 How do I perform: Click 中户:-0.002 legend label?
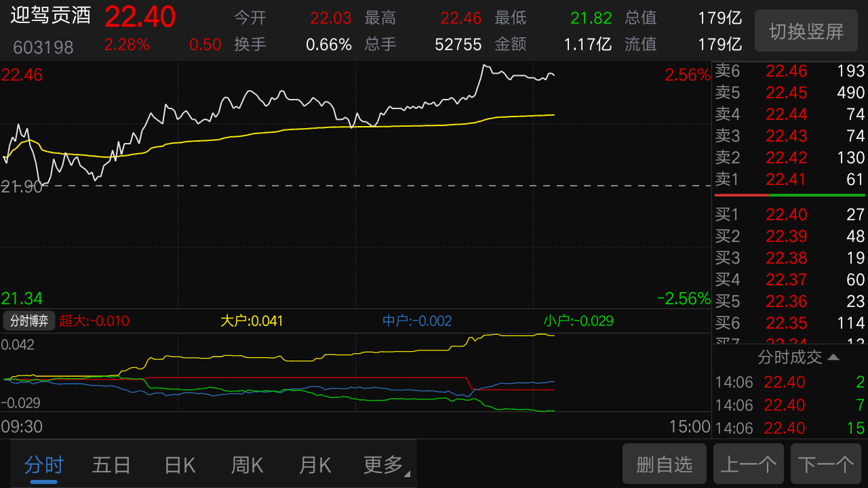(x=417, y=321)
